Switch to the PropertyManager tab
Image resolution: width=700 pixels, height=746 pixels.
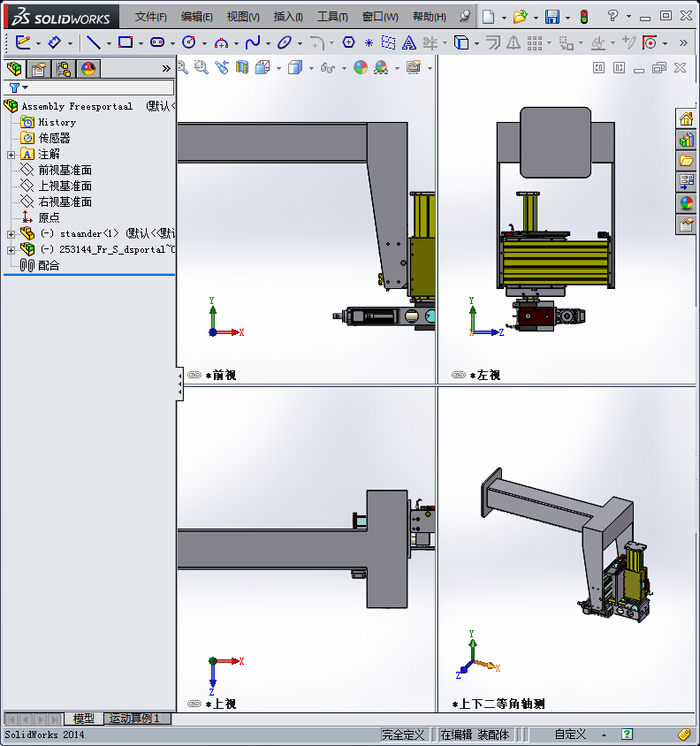pos(39,69)
